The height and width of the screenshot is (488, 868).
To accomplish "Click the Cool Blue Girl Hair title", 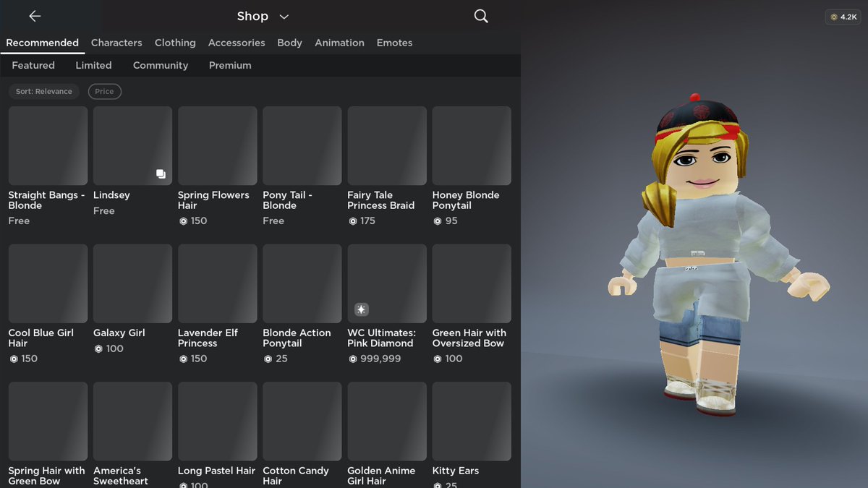I will (x=41, y=338).
